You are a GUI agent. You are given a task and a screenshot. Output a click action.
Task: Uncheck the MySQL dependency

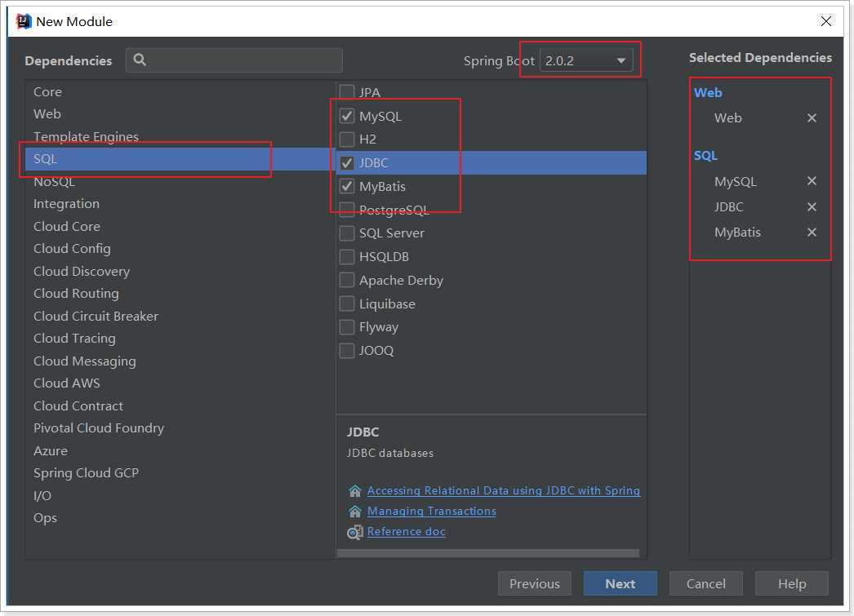347,116
